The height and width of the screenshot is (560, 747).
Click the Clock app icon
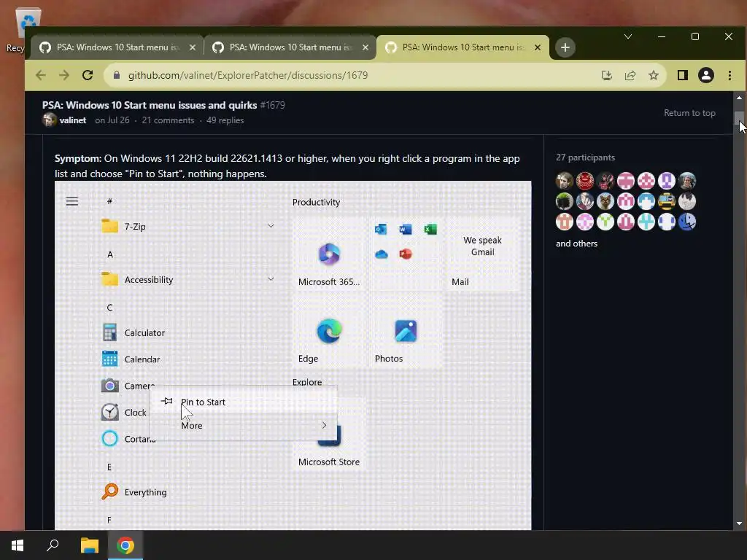(109, 413)
